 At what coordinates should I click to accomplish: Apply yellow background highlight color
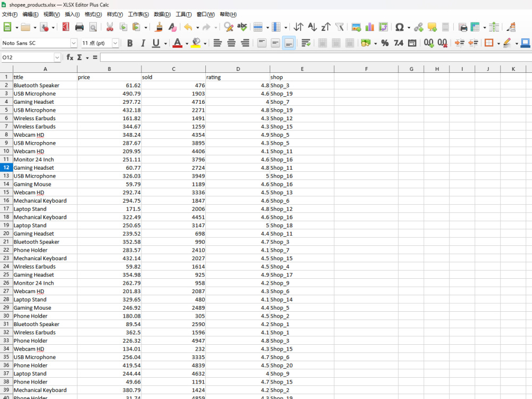196,43
